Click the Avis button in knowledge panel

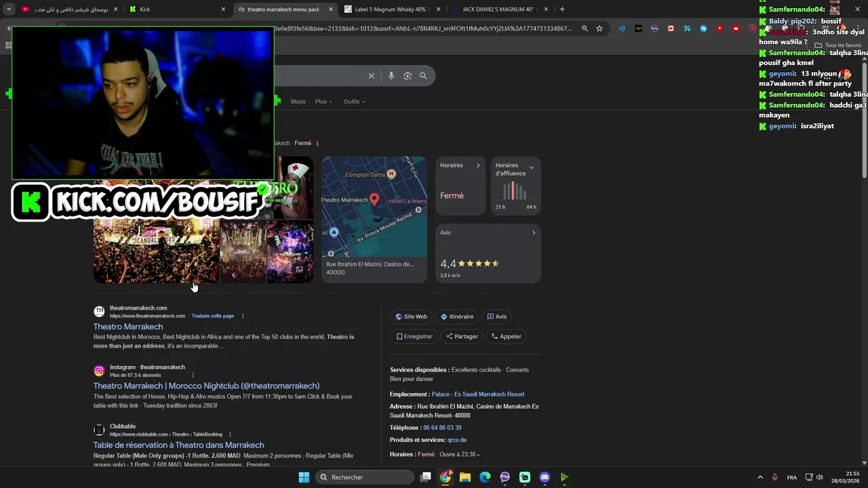497,317
